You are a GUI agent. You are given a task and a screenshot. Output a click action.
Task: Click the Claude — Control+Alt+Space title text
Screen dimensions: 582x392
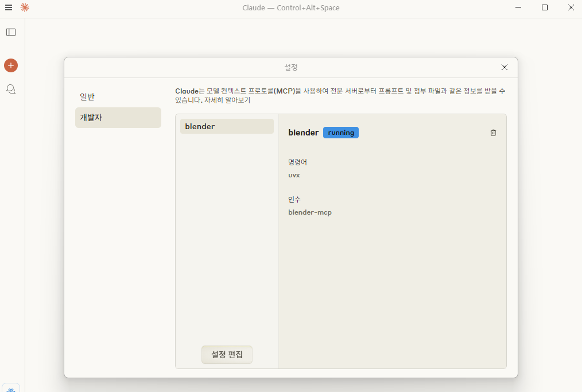pyautogui.click(x=291, y=8)
